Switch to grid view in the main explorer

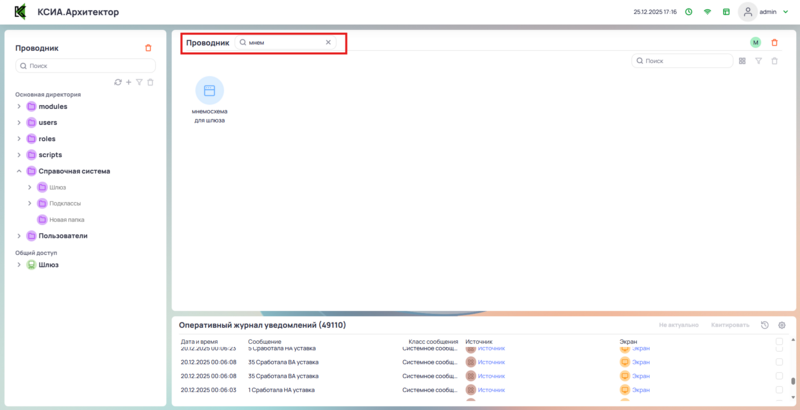(742, 61)
